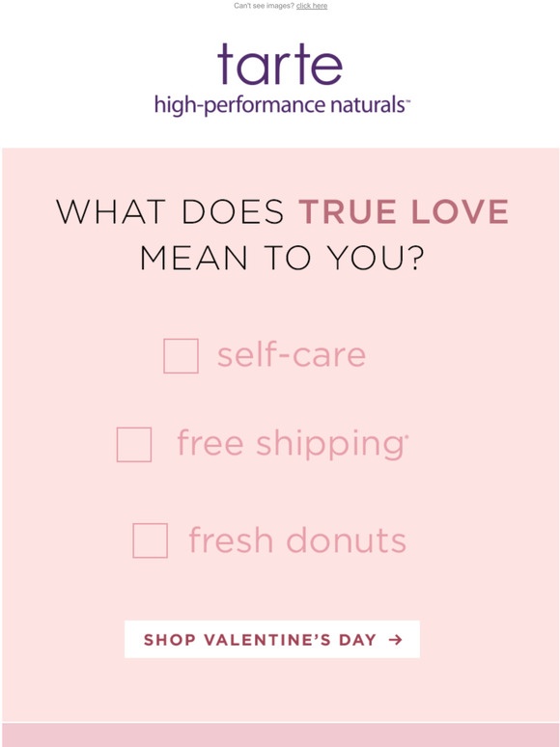The height and width of the screenshot is (747, 560).
Task: Click the 'TRUE LOVE' highlighted heading text
Action: tap(404, 211)
